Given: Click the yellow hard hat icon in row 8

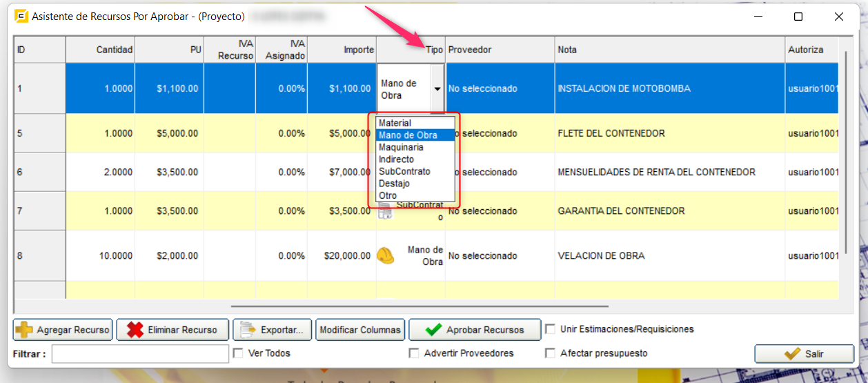Looking at the screenshot, I should [x=386, y=256].
